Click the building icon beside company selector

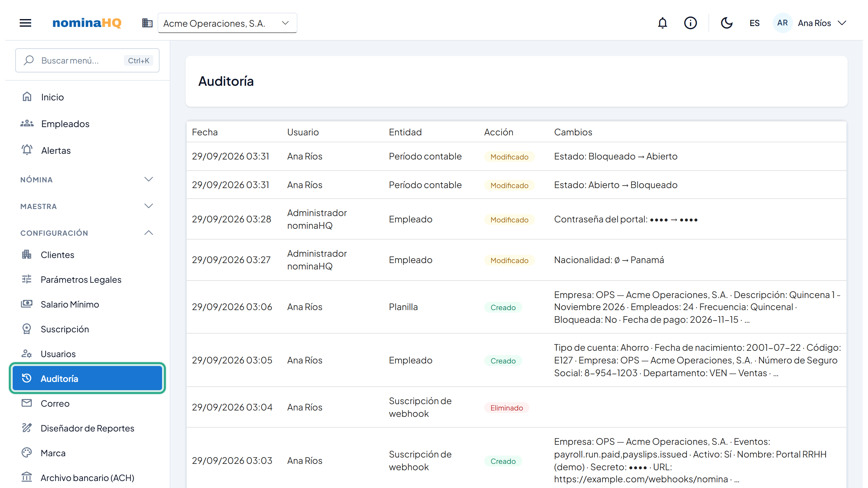point(147,23)
